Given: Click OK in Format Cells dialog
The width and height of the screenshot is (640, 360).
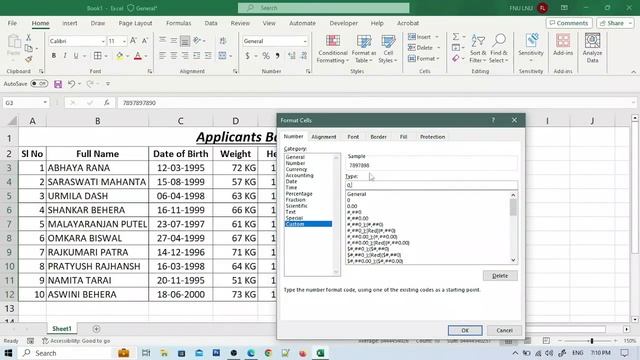Looking at the screenshot, I should click(465, 330).
